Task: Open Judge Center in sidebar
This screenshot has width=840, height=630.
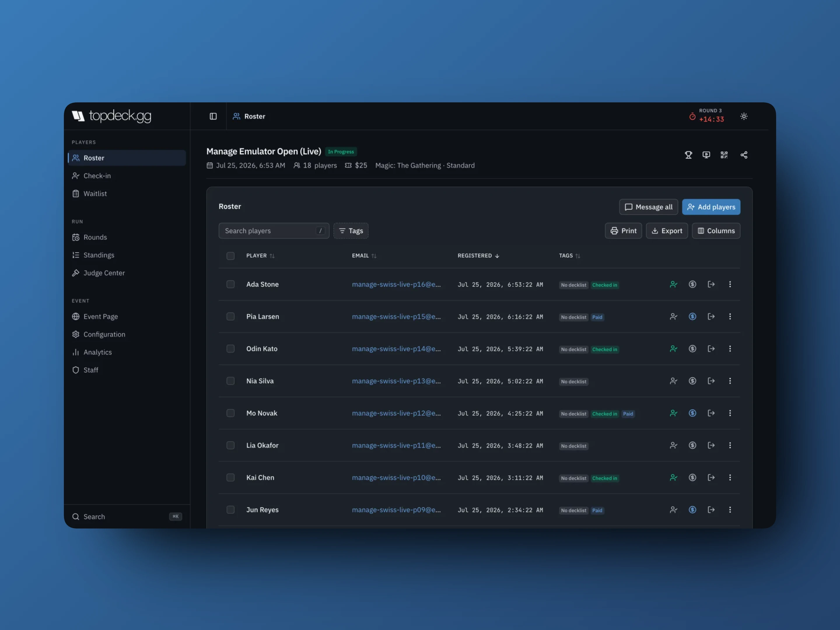Action: [x=127, y=273]
